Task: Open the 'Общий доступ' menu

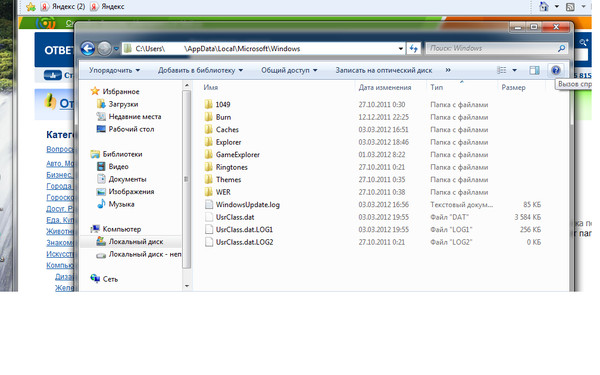Action: pyautogui.click(x=289, y=70)
